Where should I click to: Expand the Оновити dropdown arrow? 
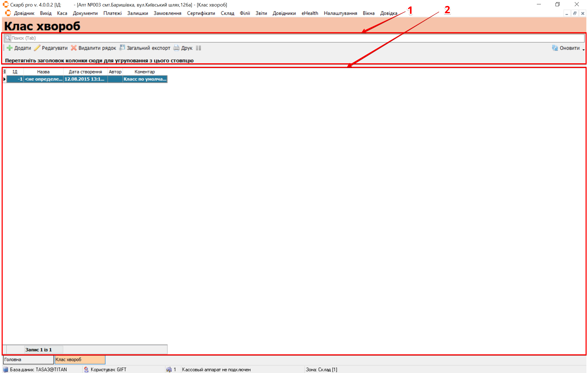(x=583, y=49)
